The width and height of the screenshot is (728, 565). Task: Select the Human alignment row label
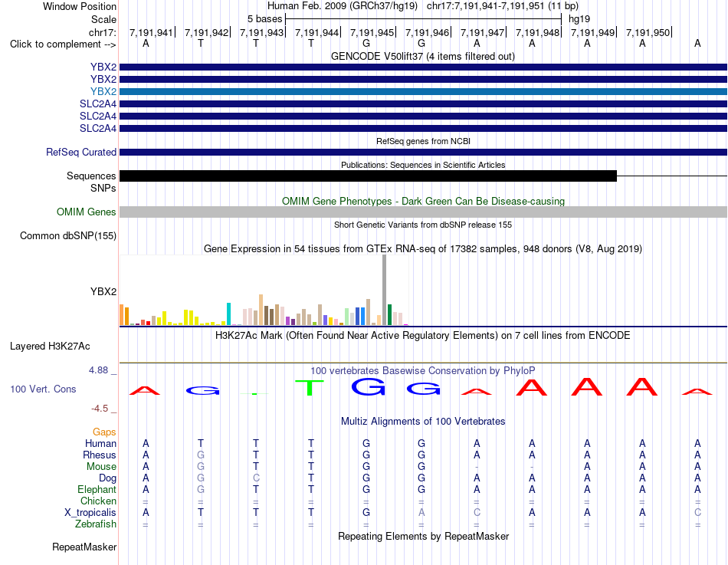(x=100, y=443)
